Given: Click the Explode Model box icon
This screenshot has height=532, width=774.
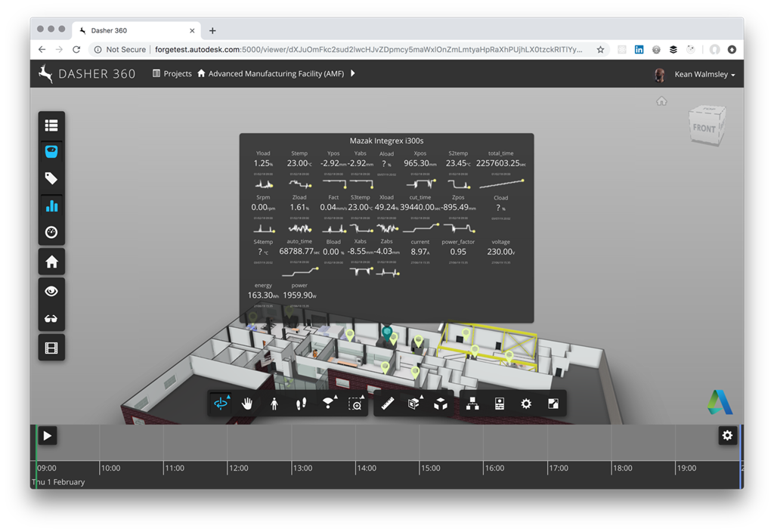Looking at the screenshot, I should 441,404.
